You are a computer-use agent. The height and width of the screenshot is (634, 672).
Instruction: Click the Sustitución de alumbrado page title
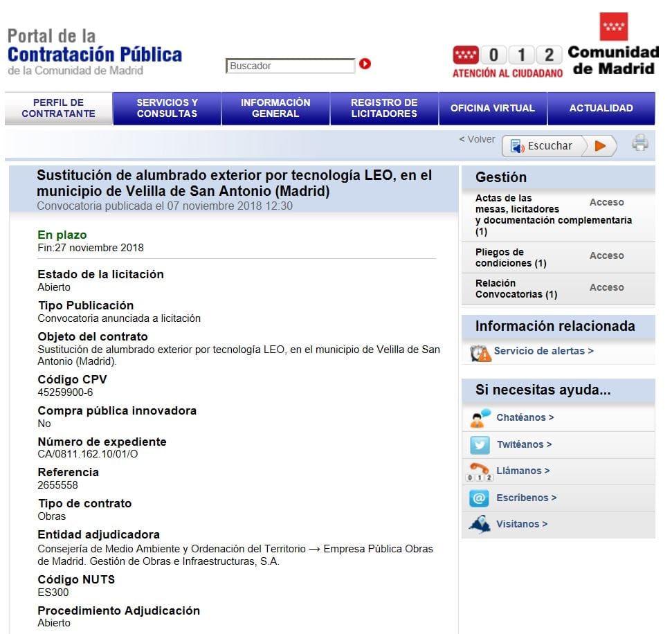235,183
